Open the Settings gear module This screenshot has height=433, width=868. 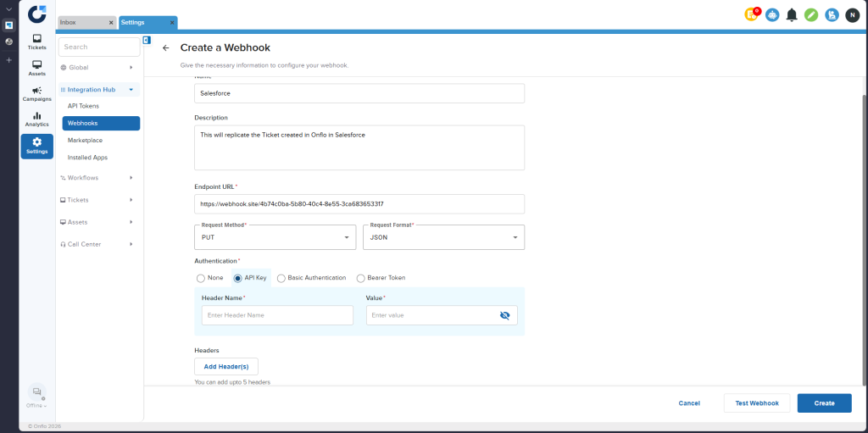(x=37, y=147)
